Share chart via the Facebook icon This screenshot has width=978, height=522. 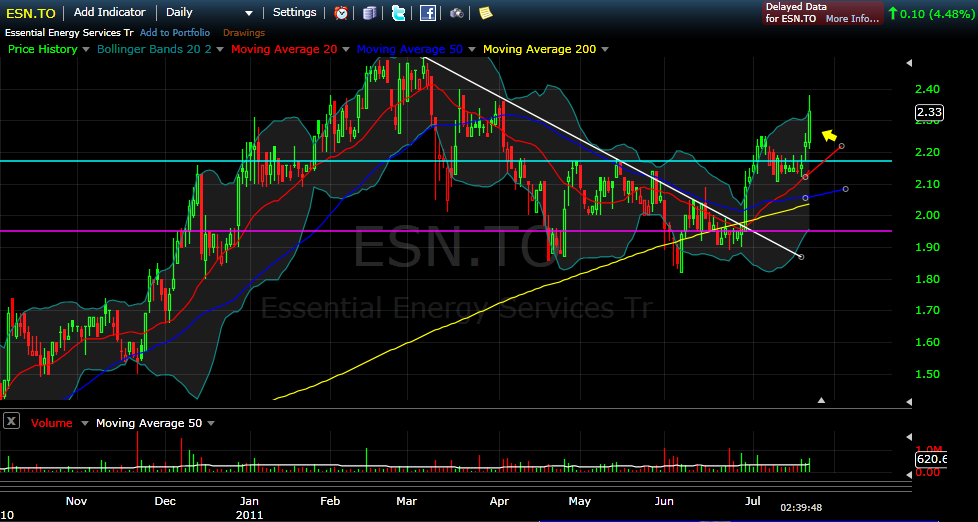pos(427,12)
